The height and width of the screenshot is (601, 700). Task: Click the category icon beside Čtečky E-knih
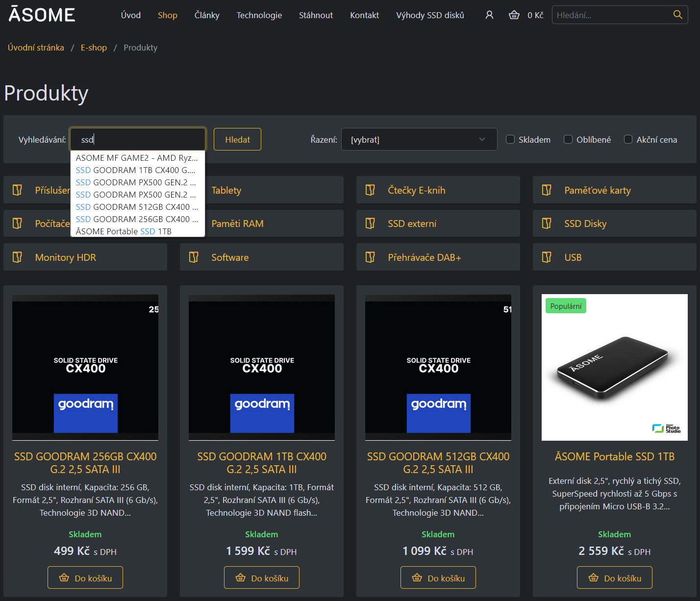coord(370,190)
